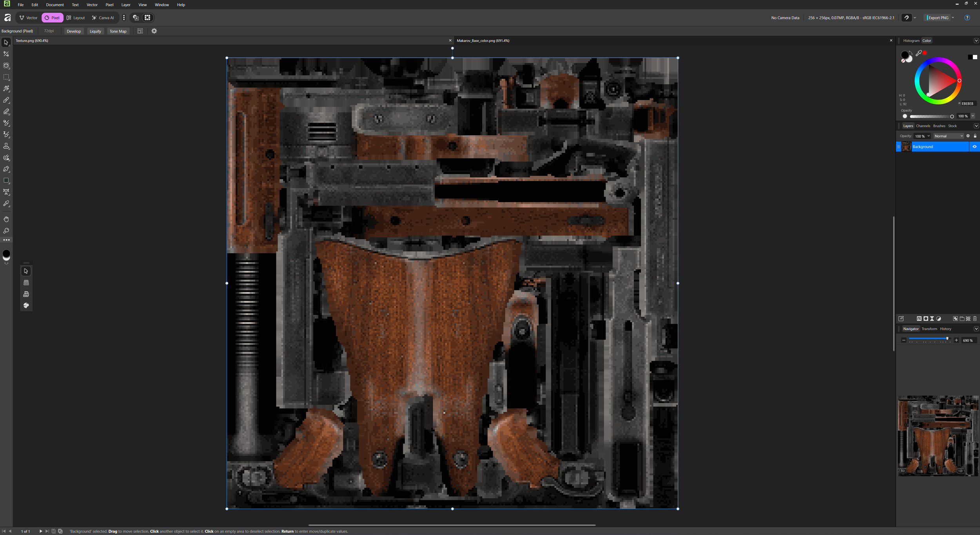Select the Clone Stamp tool
This screenshot has height=535, width=980.
pyautogui.click(x=6, y=146)
